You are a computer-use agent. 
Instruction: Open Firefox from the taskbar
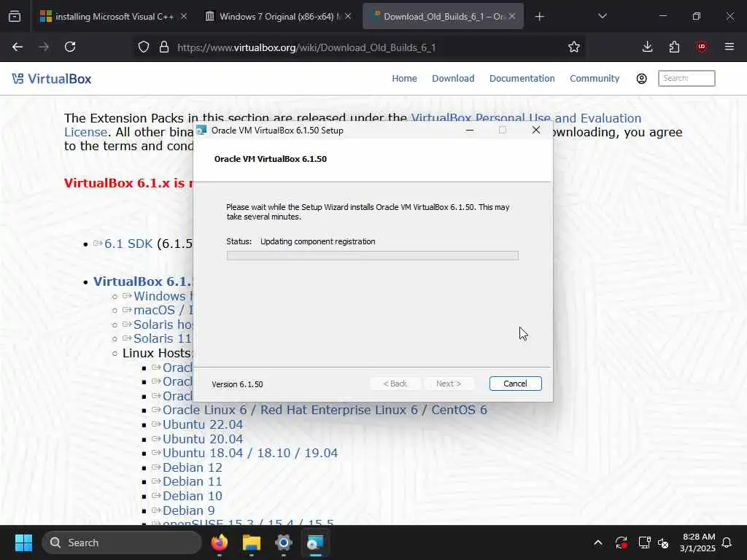click(220, 542)
